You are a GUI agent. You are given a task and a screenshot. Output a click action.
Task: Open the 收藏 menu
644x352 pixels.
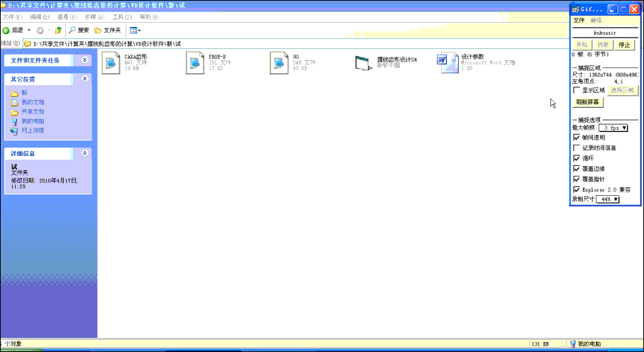94,17
